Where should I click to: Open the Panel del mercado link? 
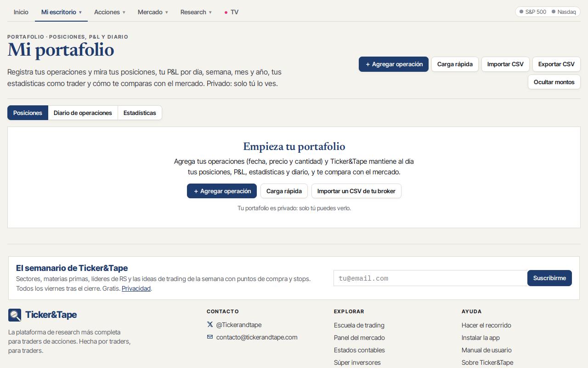tap(359, 338)
